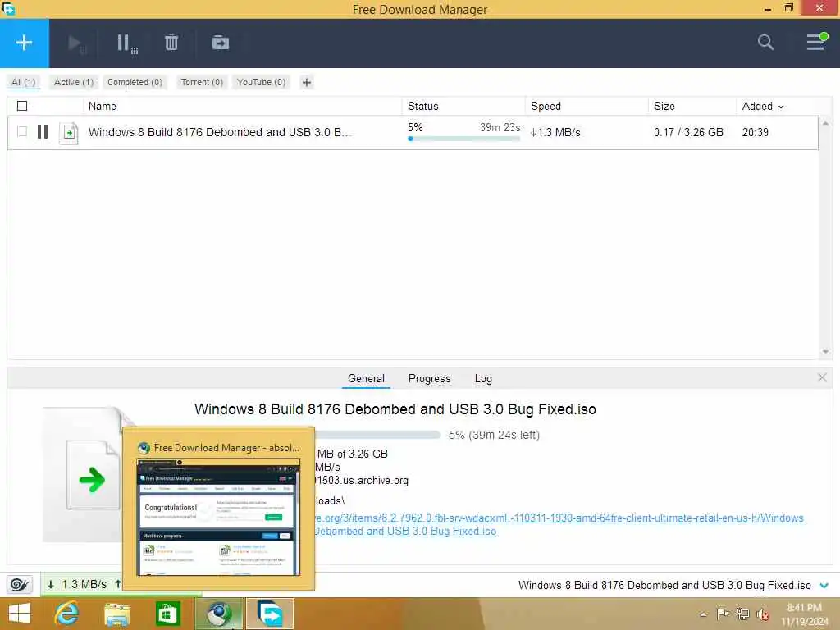Click the file icon in the download row

point(69,132)
